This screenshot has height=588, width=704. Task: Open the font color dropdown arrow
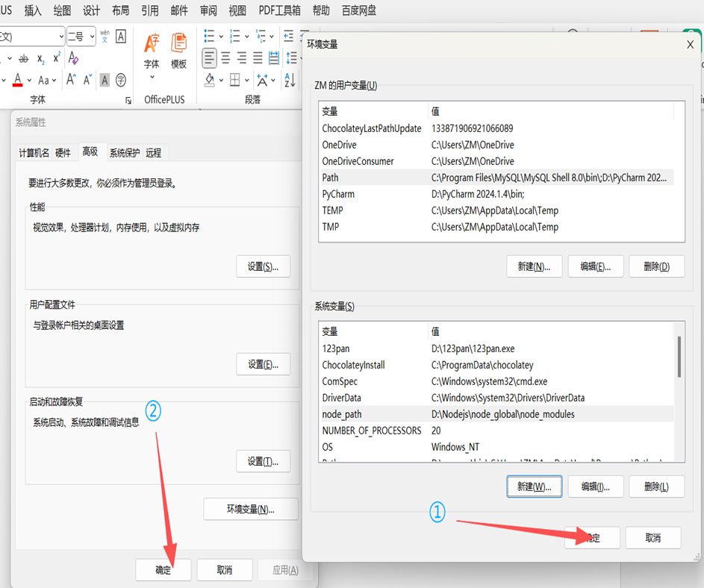point(29,81)
